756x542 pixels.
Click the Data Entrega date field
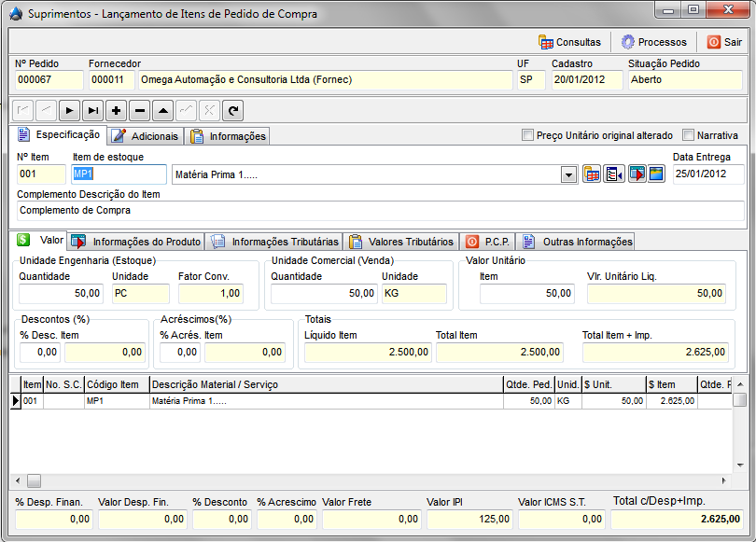pos(707,174)
